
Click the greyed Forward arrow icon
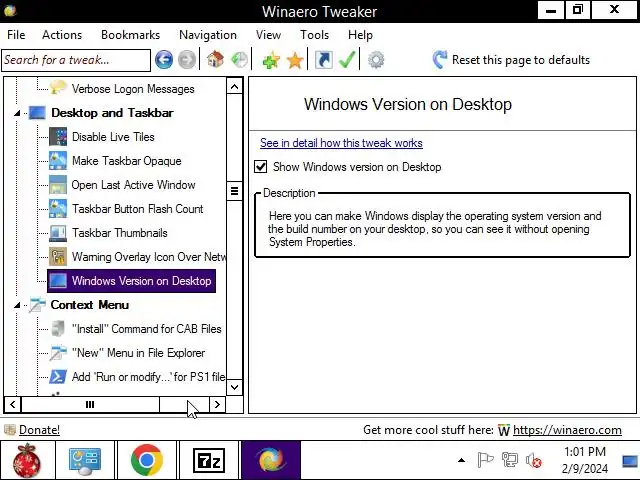click(x=187, y=60)
